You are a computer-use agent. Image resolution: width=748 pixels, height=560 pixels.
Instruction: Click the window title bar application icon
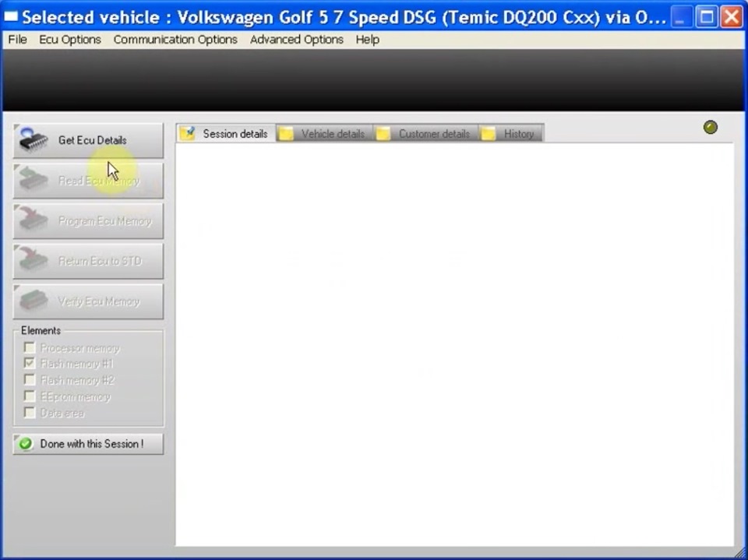click(10, 18)
